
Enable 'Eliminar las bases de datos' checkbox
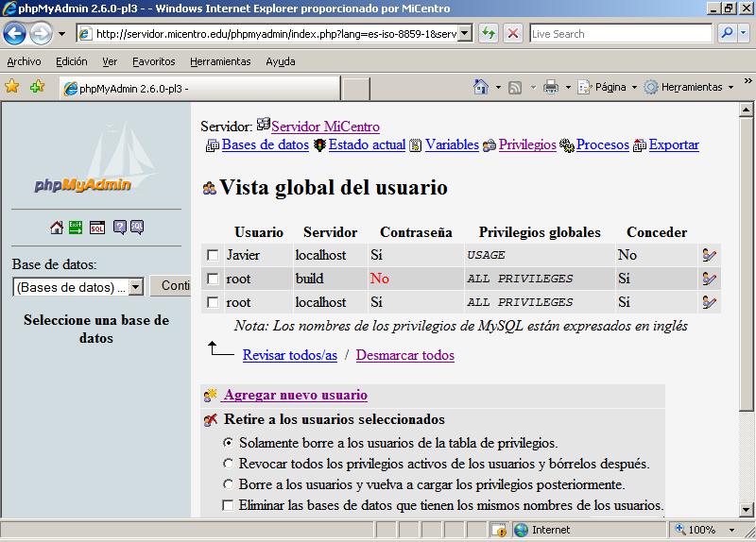(x=228, y=505)
